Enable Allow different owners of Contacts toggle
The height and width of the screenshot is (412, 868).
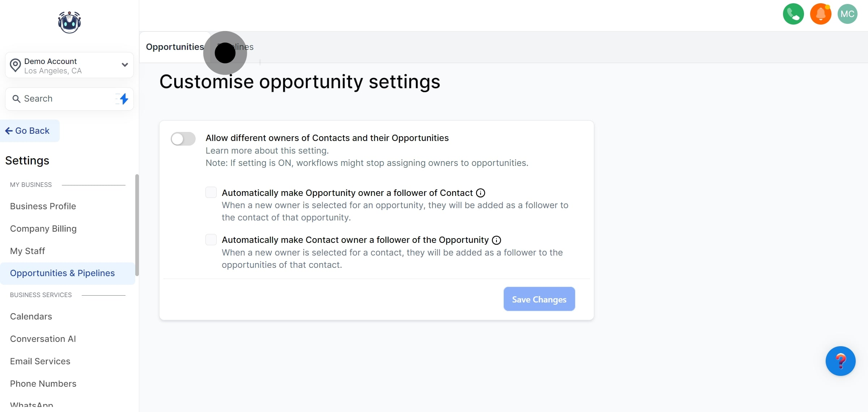click(x=183, y=138)
